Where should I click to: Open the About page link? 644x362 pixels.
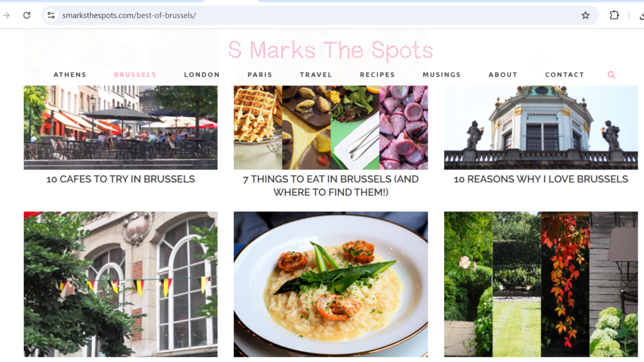(x=502, y=75)
